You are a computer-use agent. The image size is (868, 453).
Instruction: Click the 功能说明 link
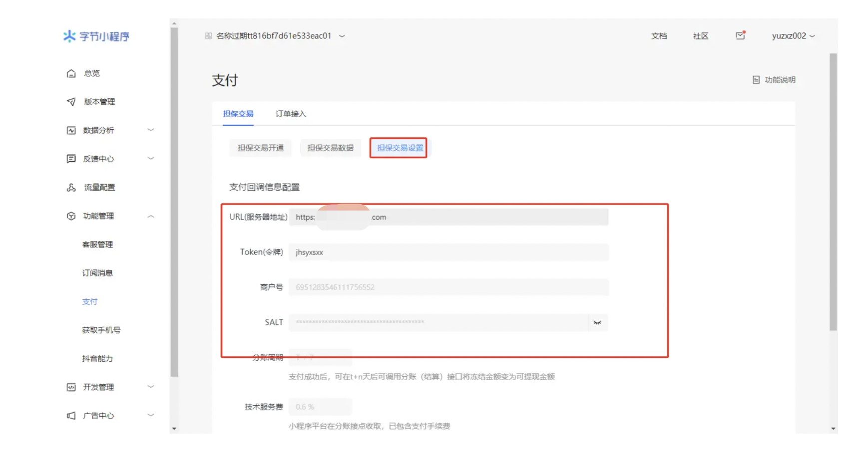click(x=780, y=80)
